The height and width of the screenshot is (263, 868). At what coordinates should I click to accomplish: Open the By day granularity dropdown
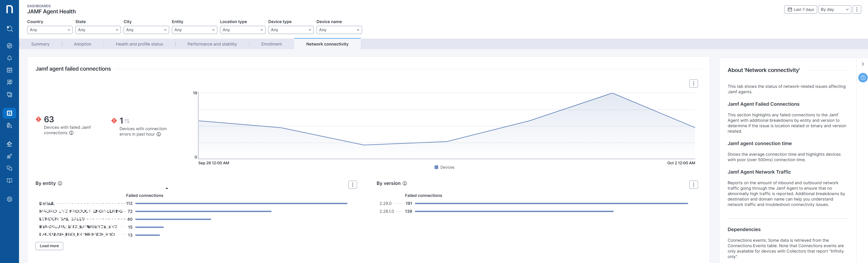point(834,10)
